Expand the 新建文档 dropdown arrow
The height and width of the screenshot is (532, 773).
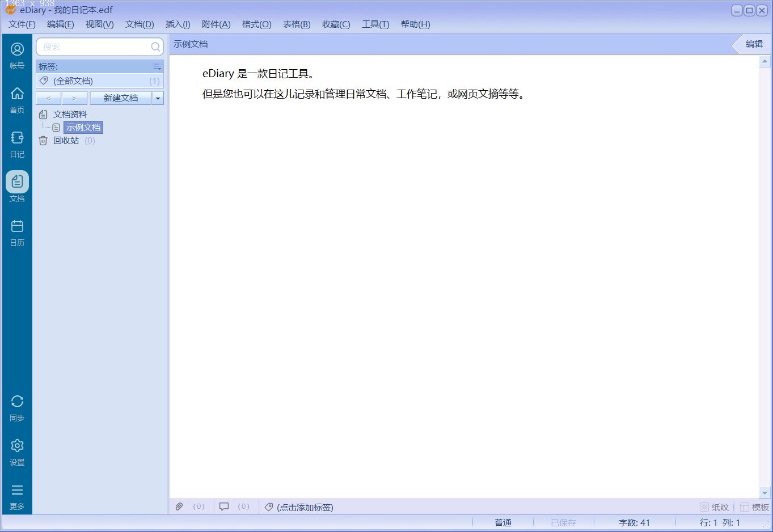(158, 98)
